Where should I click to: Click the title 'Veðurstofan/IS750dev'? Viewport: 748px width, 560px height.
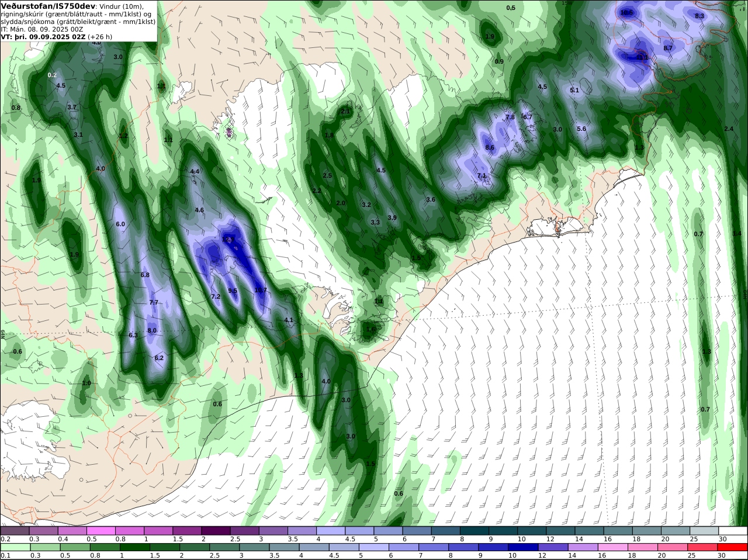(49, 6)
